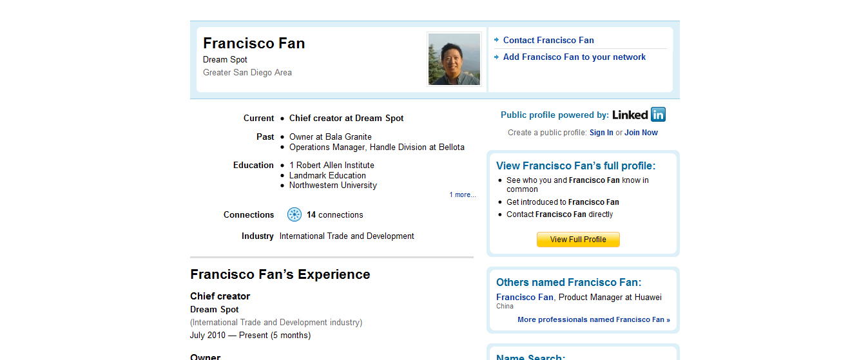868x360 pixels.
Task: Click the Contact Francisco Fan link
Action: 548,40
